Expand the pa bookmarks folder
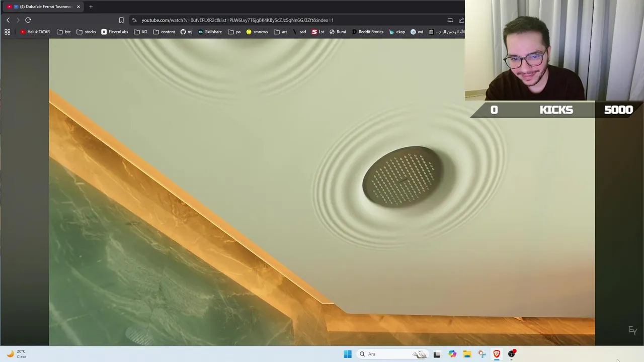The image size is (644, 362). click(x=234, y=32)
